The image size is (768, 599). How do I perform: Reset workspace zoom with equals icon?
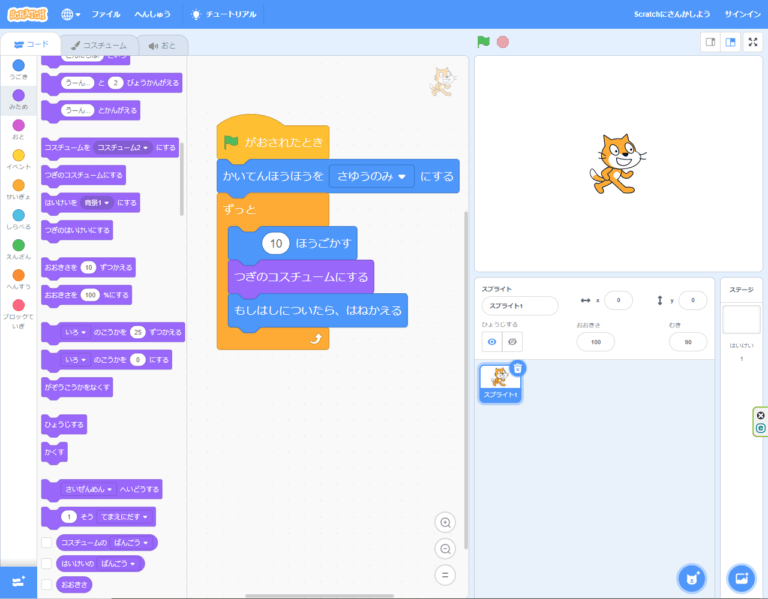click(446, 575)
